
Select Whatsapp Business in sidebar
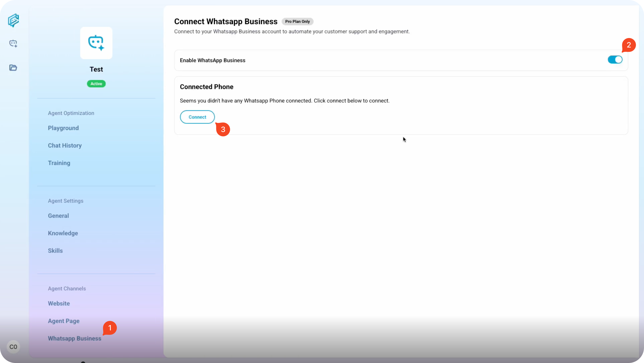click(x=74, y=338)
